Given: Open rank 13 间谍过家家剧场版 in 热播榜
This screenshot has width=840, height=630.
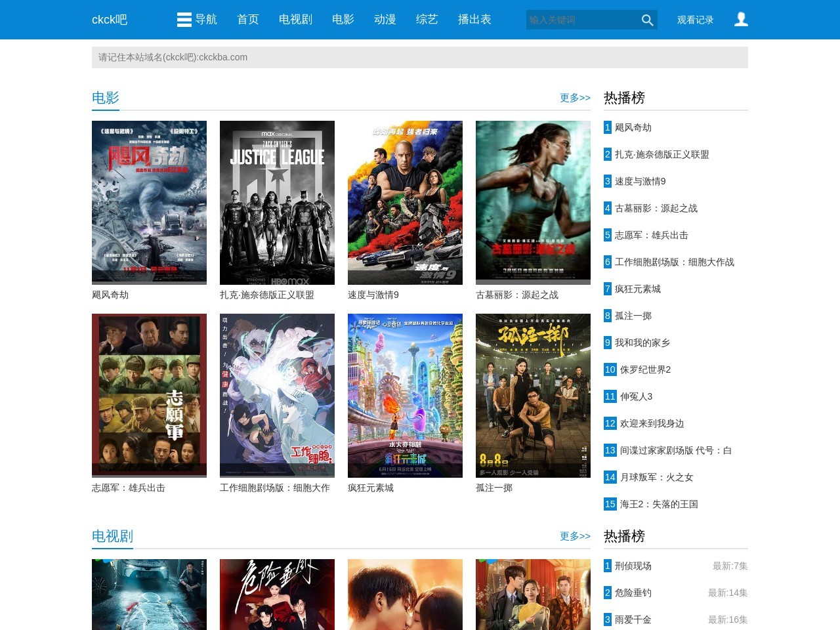Looking at the screenshot, I should pyautogui.click(x=676, y=450).
